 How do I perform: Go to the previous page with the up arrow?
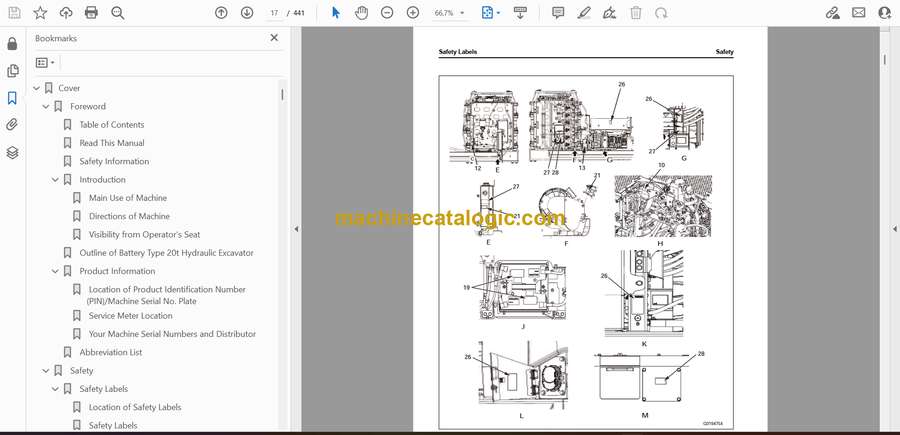click(221, 13)
